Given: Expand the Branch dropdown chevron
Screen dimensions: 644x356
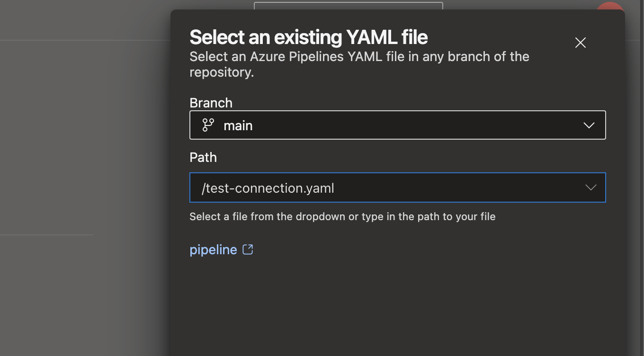Looking at the screenshot, I should tap(589, 125).
